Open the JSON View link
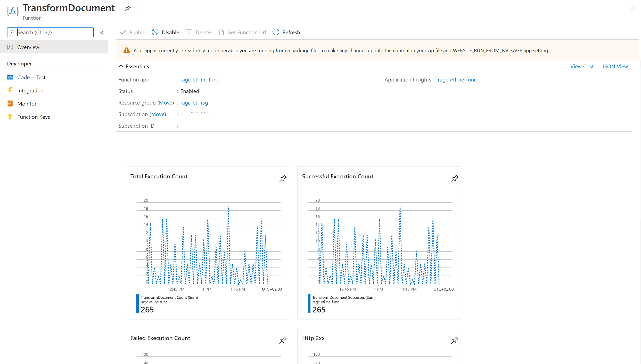641x364 pixels. 615,66
